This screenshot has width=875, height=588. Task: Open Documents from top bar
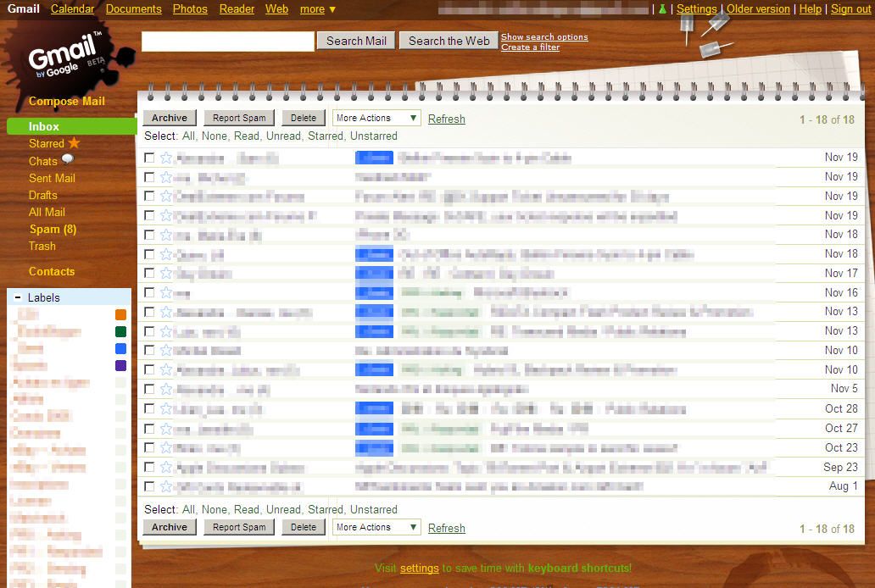(x=133, y=9)
